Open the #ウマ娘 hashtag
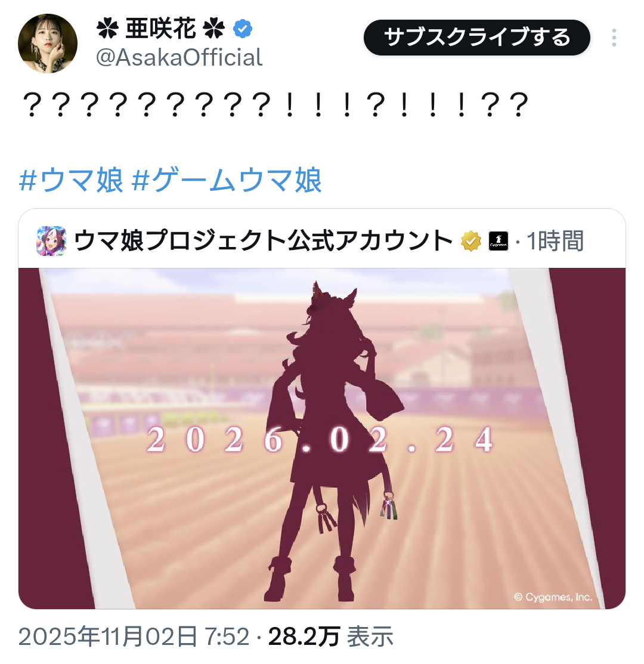Viewport: 644px width, 664px height. click(71, 180)
